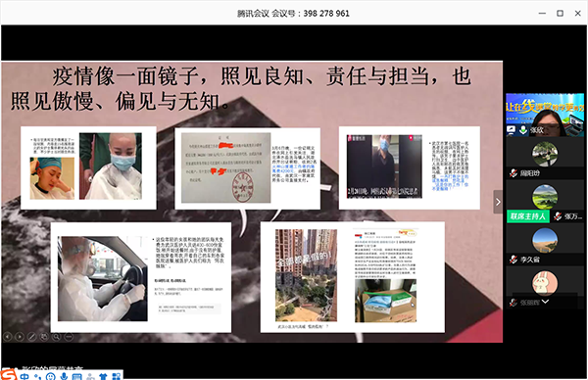Open the see-all-slides icon on slideshow controls
Viewport: 588px width, 380px height.
pos(44,337)
